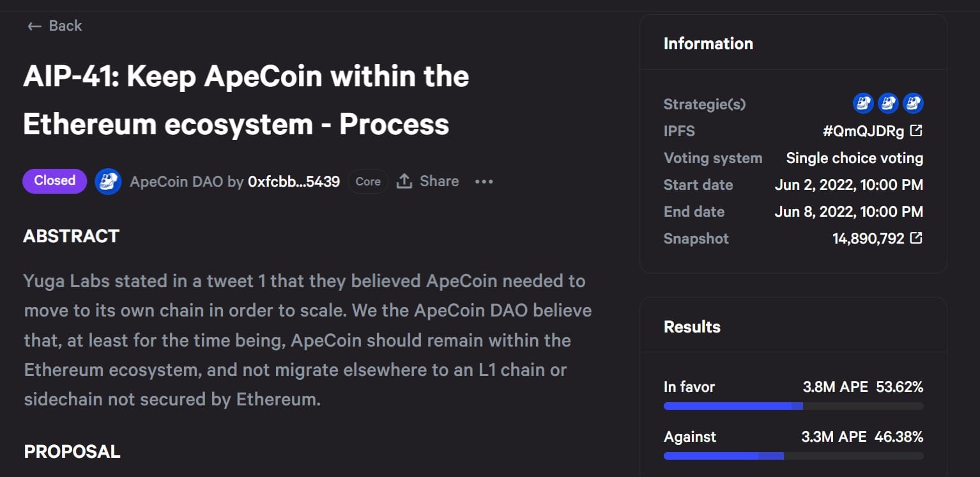The image size is (980, 477).
Task: Open the Snapshot block external link icon
Action: [916, 238]
